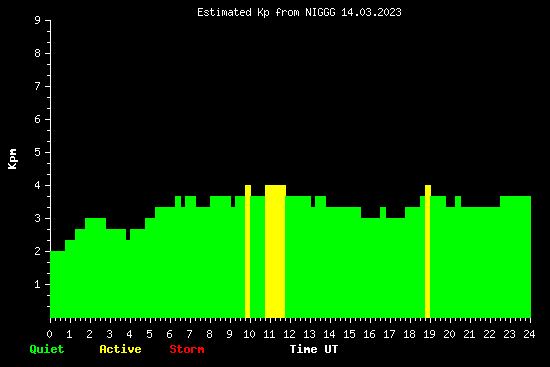The image size is (550, 367).
Task: Click the red 'Storm' legend label
Action: pyautogui.click(x=187, y=349)
